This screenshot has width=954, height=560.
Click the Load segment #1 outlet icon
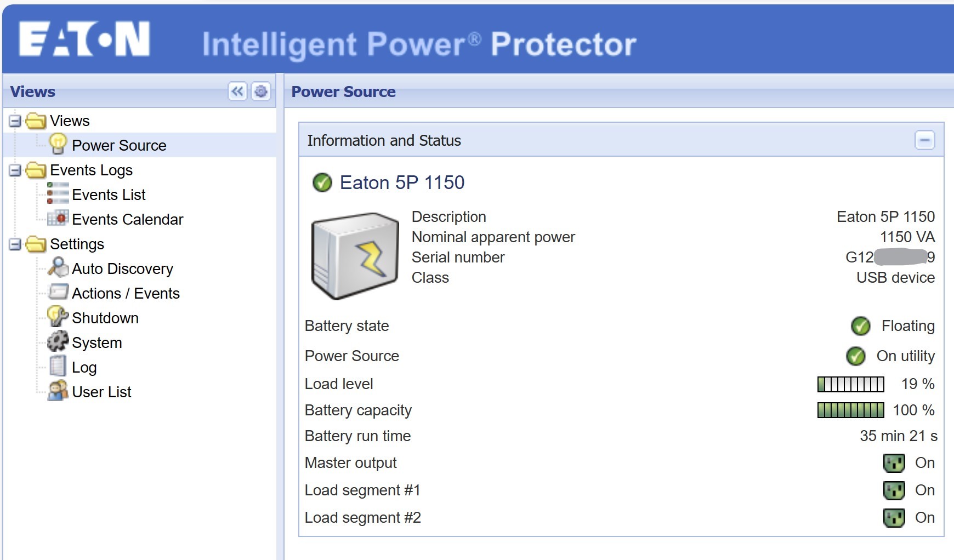(x=894, y=490)
